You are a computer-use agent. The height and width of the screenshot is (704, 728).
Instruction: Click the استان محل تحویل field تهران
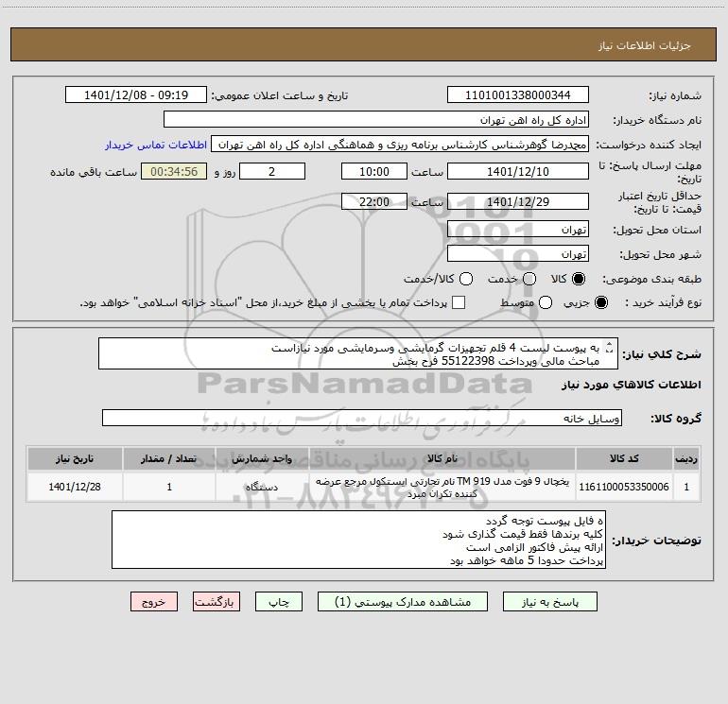tap(518, 230)
